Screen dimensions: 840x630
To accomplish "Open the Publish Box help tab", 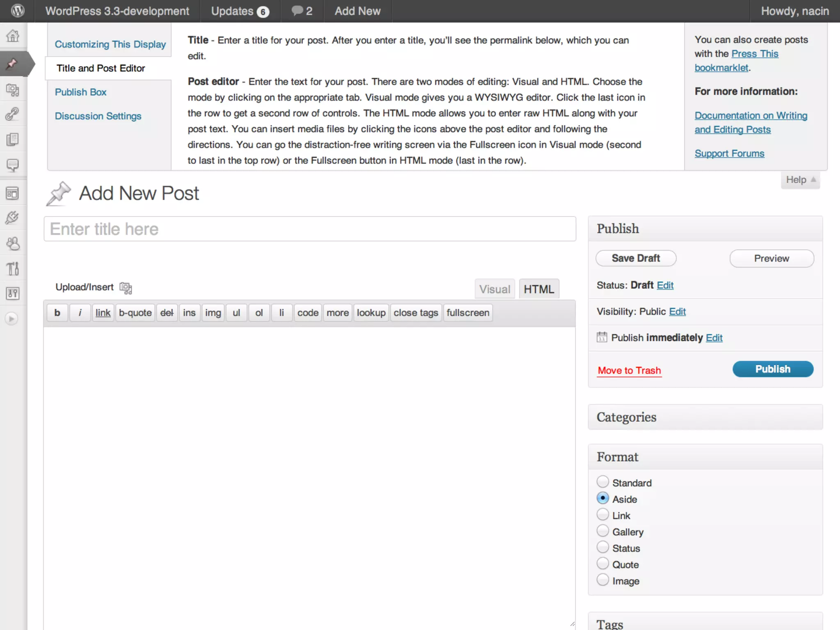I will pos(81,92).
